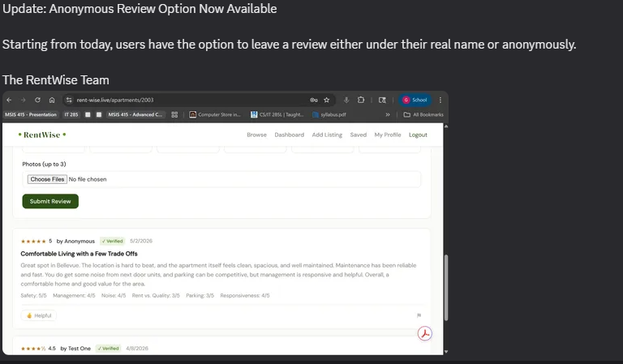Open the IT 285 bookmark
Image resolution: width=623 pixels, height=364 pixels.
pyautogui.click(x=71, y=115)
